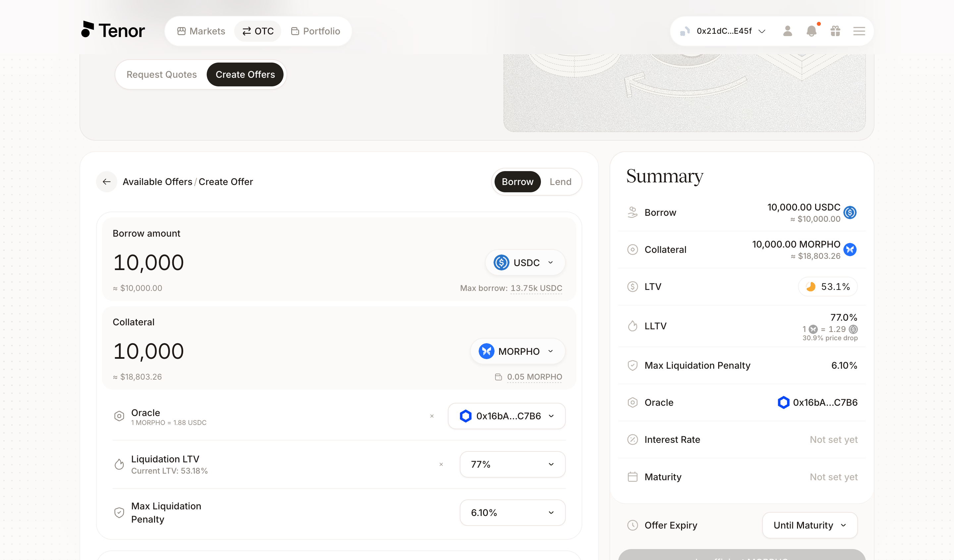
Task: Click the Current LTV: 53.18% text
Action: click(x=169, y=471)
